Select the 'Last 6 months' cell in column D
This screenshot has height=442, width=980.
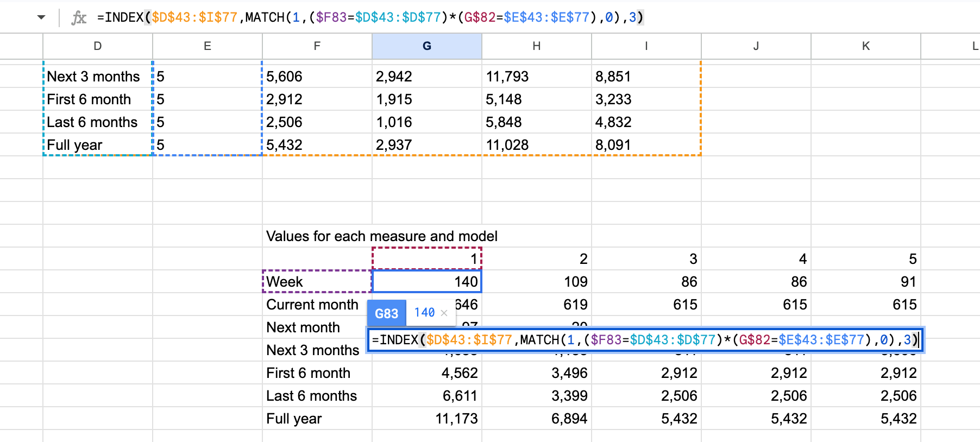pyautogui.click(x=98, y=122)
